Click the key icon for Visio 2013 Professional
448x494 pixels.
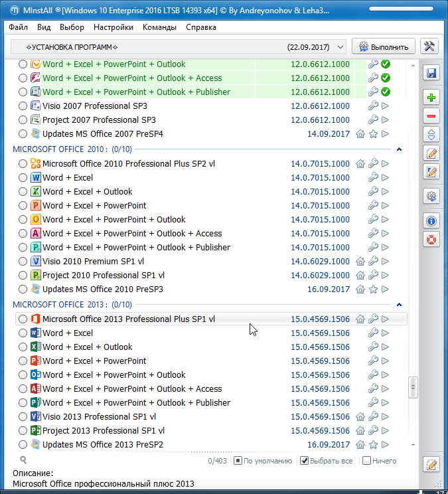(x=373, y=416)
